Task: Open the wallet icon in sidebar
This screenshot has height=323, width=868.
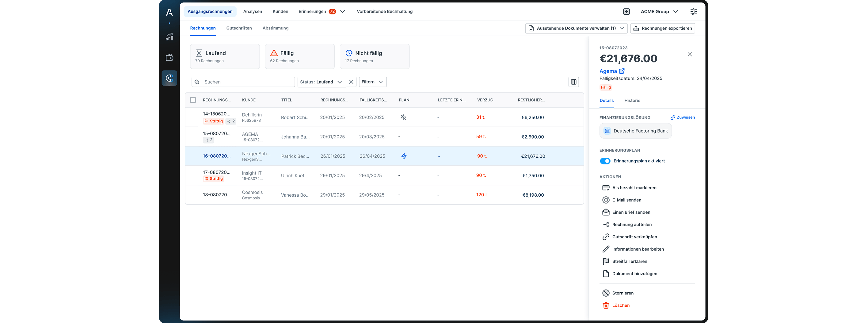Action: click(169, 58)
